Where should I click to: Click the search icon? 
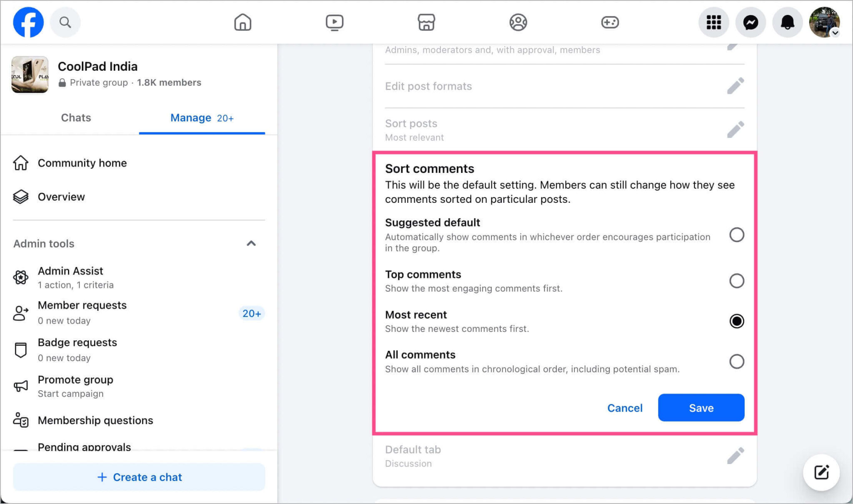(65, 22)
